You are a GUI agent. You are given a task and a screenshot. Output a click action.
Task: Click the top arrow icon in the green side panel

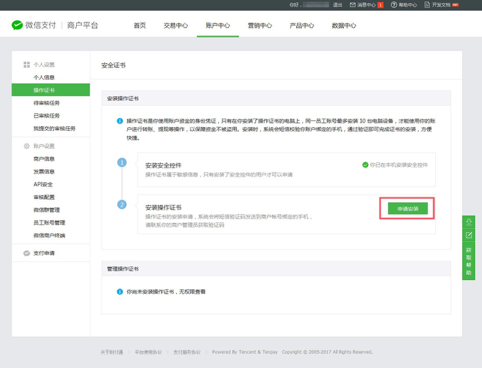pos(469,222)
